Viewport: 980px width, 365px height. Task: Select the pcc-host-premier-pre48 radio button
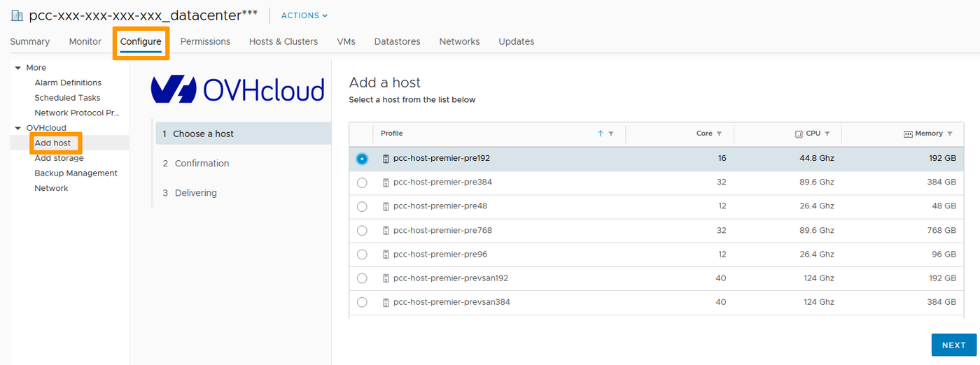pyautogui.click(x=362, y=206)
